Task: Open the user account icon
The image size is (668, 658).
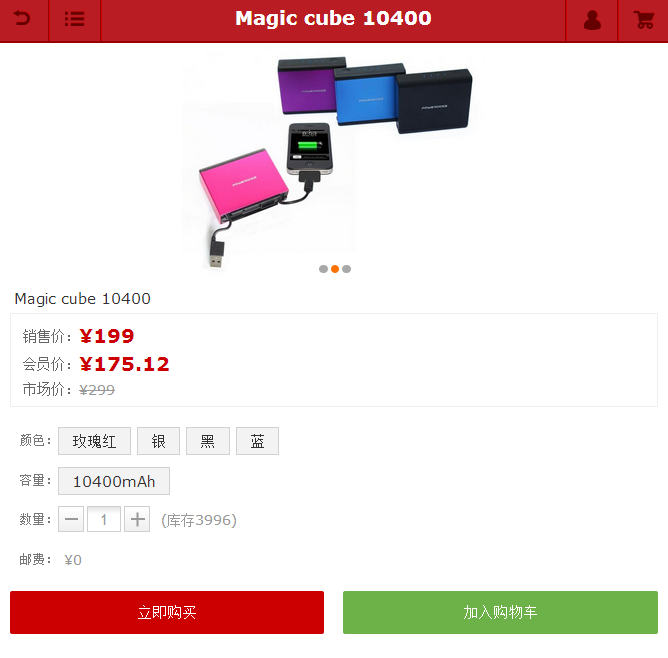Action: coord(592,20)
